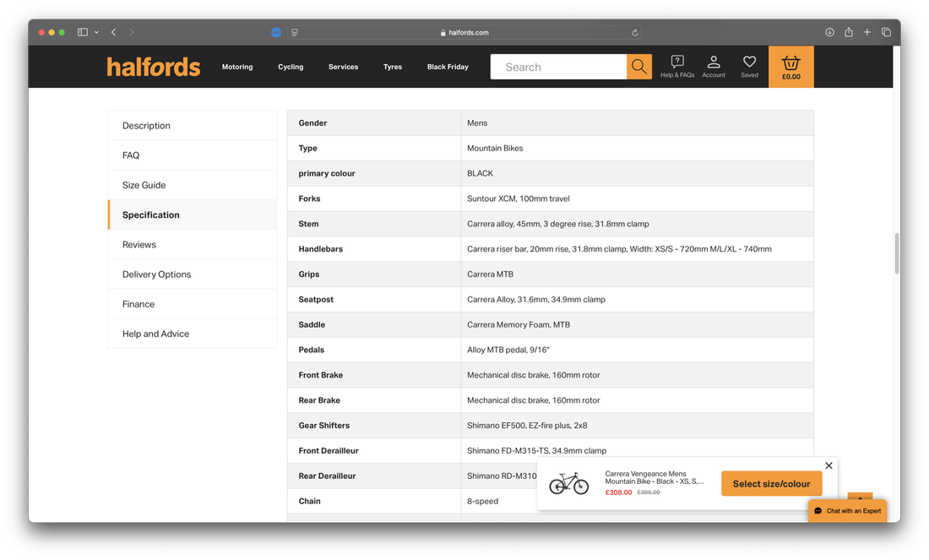View Saved items heart icon

(x=749, y=67)
